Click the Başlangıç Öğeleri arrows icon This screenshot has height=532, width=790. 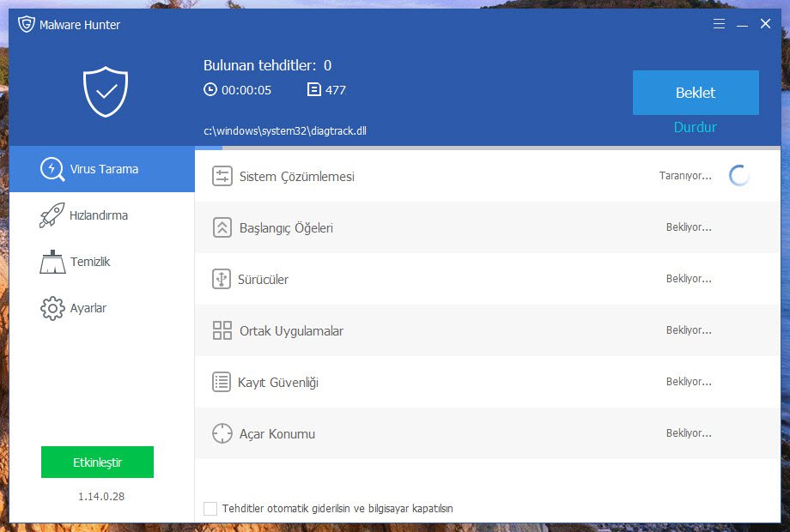tap(222, 227)
